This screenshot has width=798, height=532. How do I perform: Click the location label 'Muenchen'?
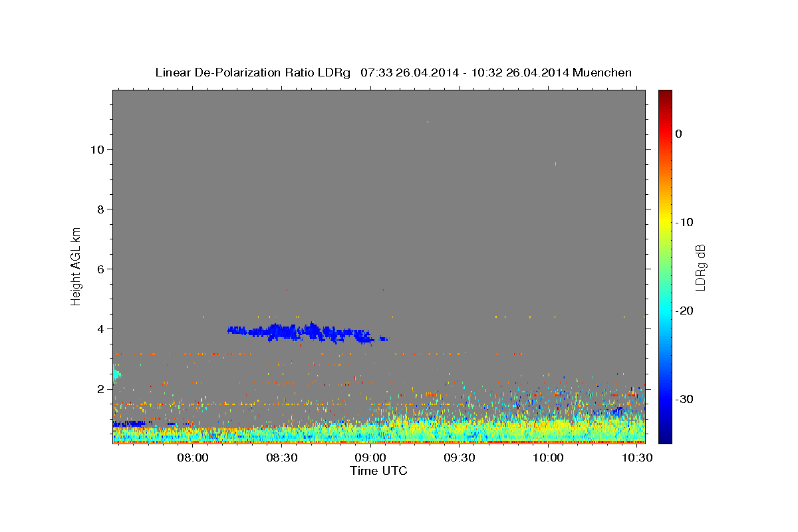pos(602,72)
